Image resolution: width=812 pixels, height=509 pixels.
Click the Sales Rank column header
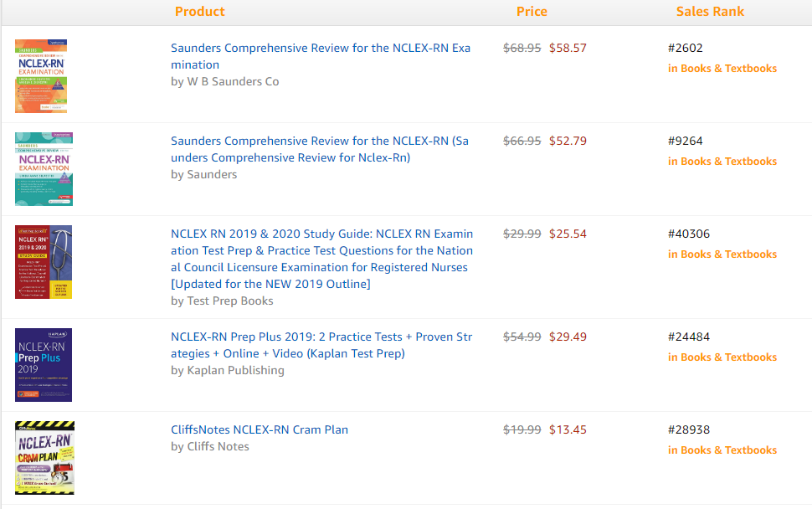710,12
